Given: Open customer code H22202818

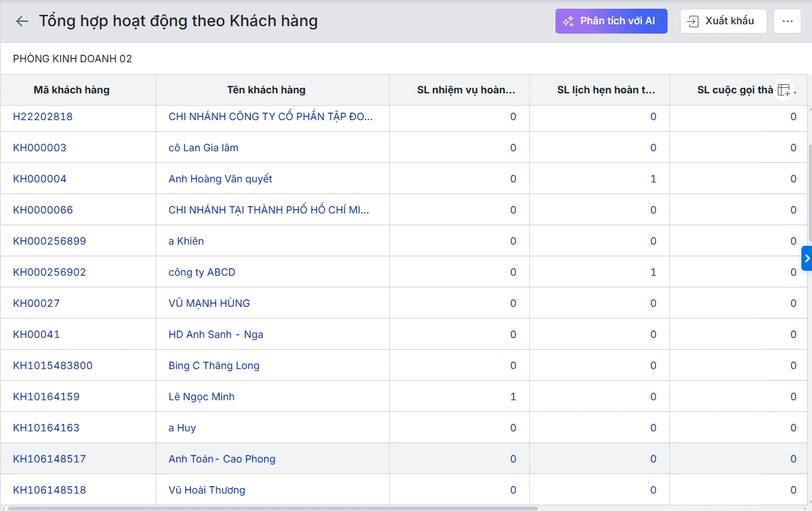Looking at the screenshot, I should pyautogui.click(x=42, y=116).
